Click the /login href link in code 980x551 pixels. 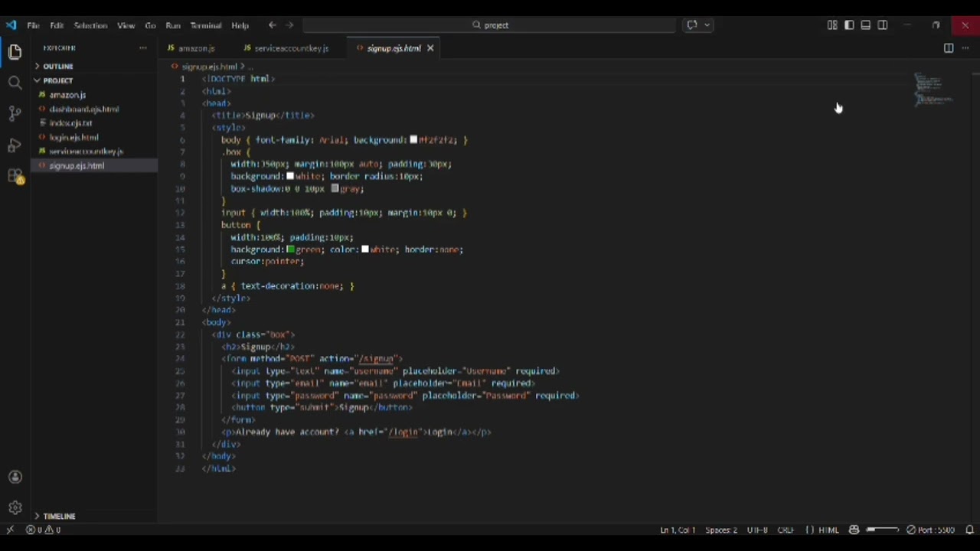click(403, 432)
